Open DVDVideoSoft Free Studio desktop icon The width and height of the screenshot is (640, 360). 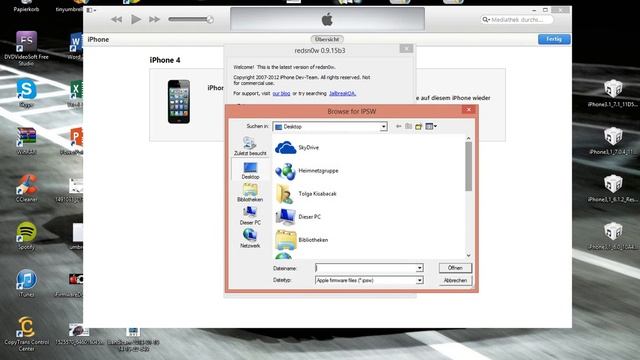pyautogui.click(x=26, y=48)
